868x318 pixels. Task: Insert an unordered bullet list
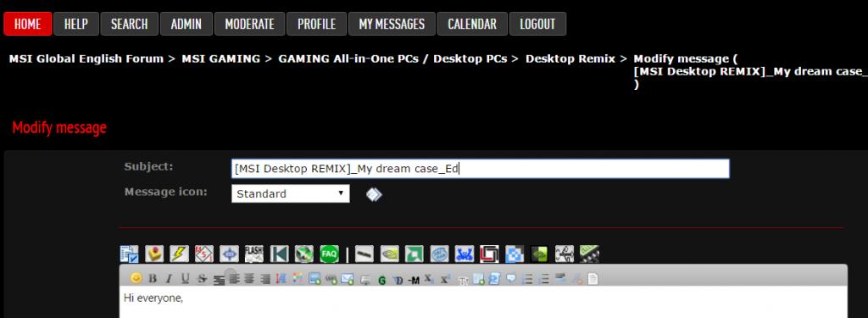click(x=527, y=279)
